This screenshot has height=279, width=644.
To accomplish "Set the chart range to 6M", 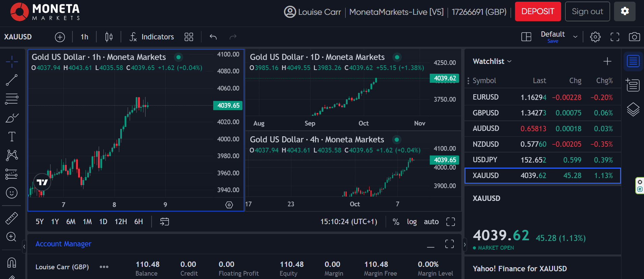I will 71,222.
